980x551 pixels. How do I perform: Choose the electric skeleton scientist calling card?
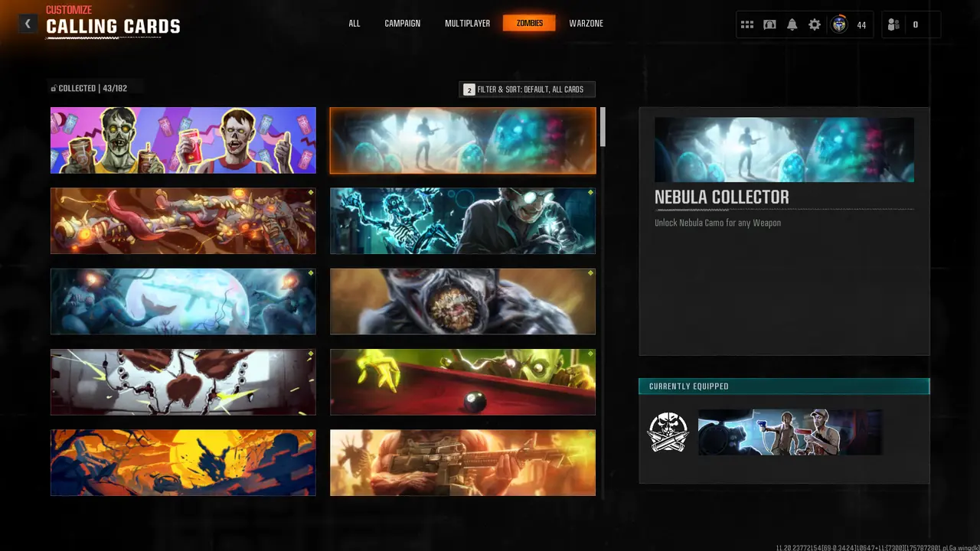[x=462, y=221]
